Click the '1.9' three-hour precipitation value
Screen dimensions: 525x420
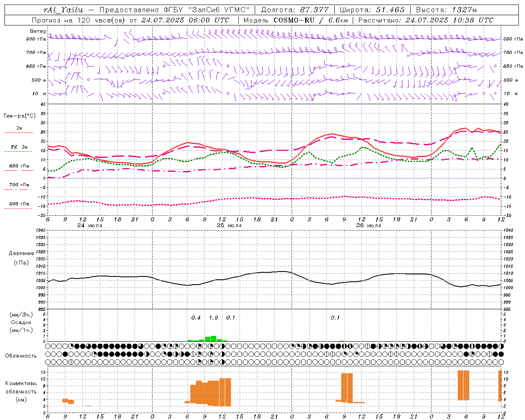click(213, 318)
